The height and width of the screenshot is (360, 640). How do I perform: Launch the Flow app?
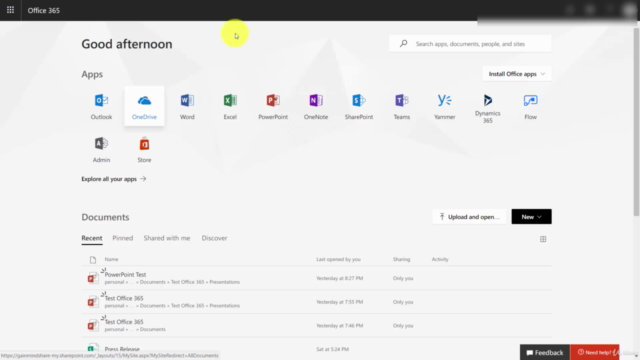click(x=530, y=106)
